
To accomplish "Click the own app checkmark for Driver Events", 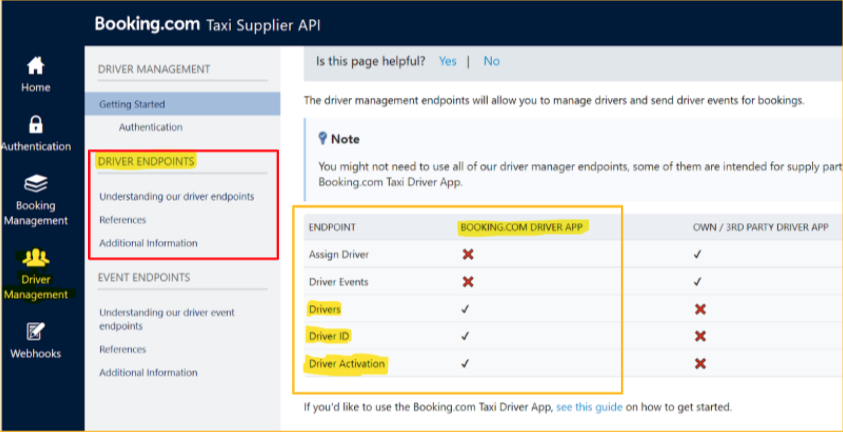I will 697,282.
